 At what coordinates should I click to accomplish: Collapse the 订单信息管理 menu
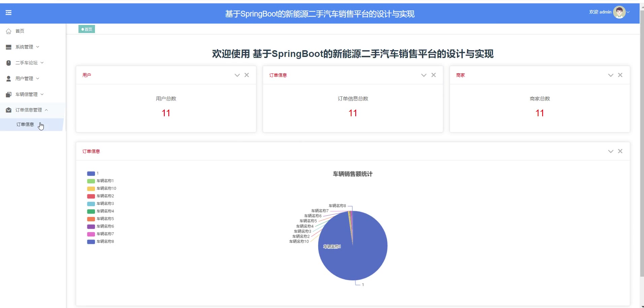pyautogui.click(x=33, y=110)
